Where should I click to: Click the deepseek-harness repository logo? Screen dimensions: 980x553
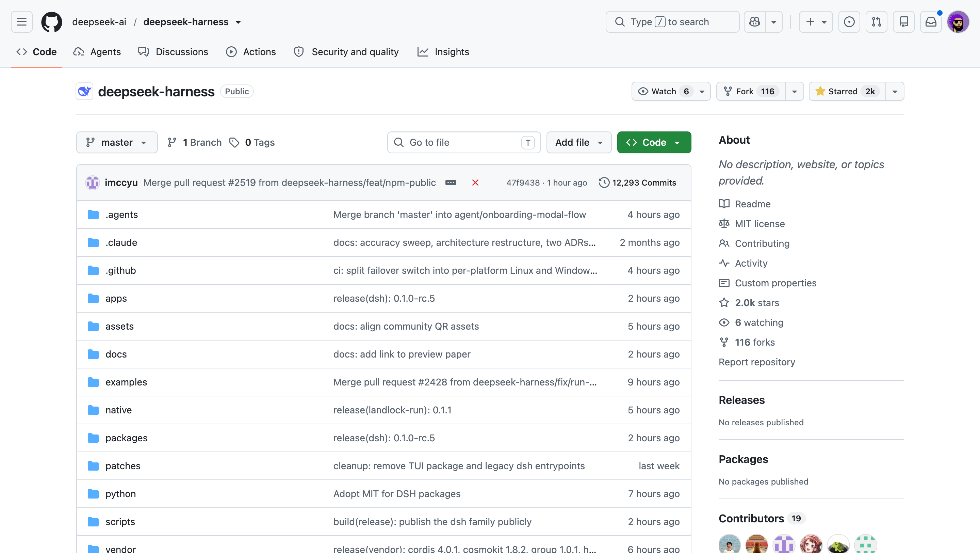coord(84,91)
